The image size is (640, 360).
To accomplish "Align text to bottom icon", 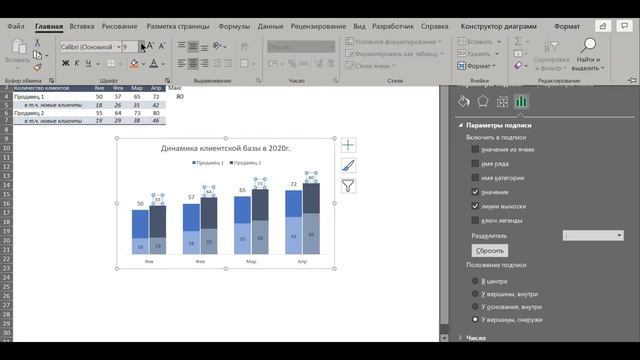I will coord(204,46).
